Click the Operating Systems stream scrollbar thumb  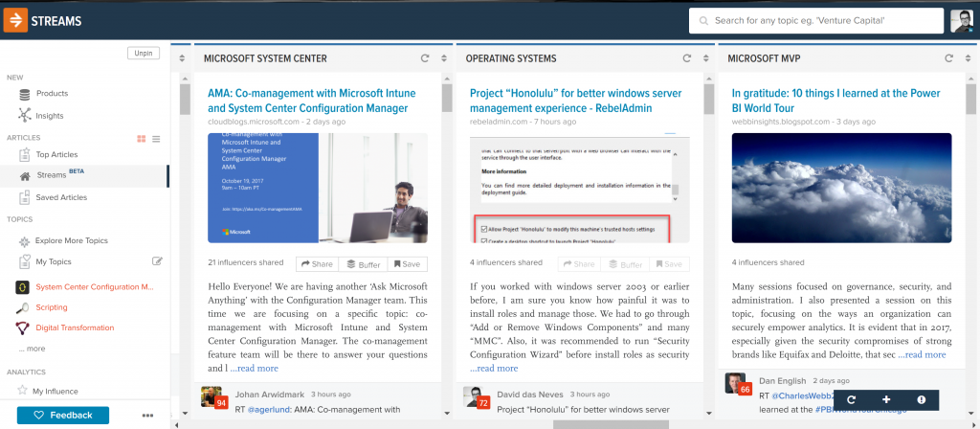[709, 100]
